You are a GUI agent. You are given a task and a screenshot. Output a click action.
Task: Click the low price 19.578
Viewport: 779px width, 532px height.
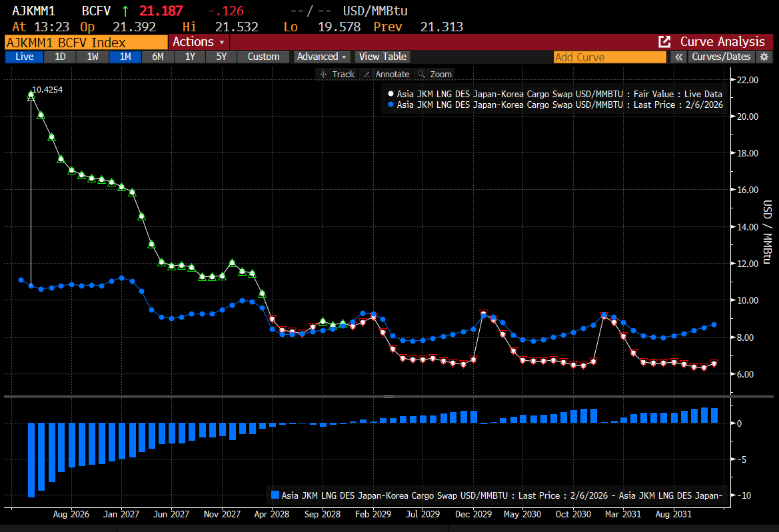click(x=339, y=27)
